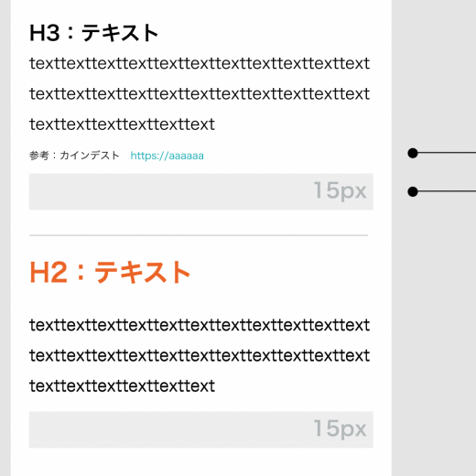Viewport: 476px width, 476px height.
Task: Click the 参考：カインデスト reference label
Action: 74,156
